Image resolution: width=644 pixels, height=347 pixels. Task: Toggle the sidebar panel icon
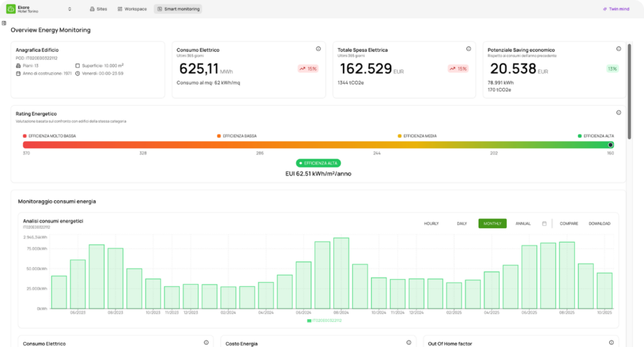[x=4, y=23]
